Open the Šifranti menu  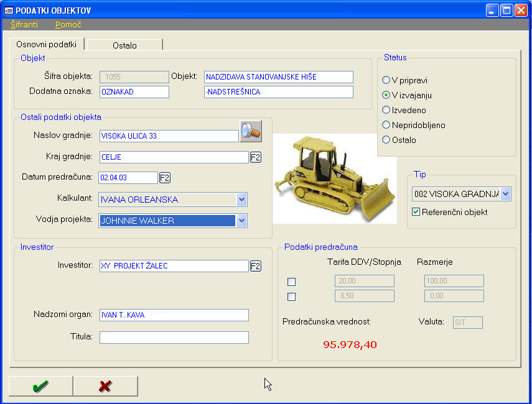coord(24,25)
